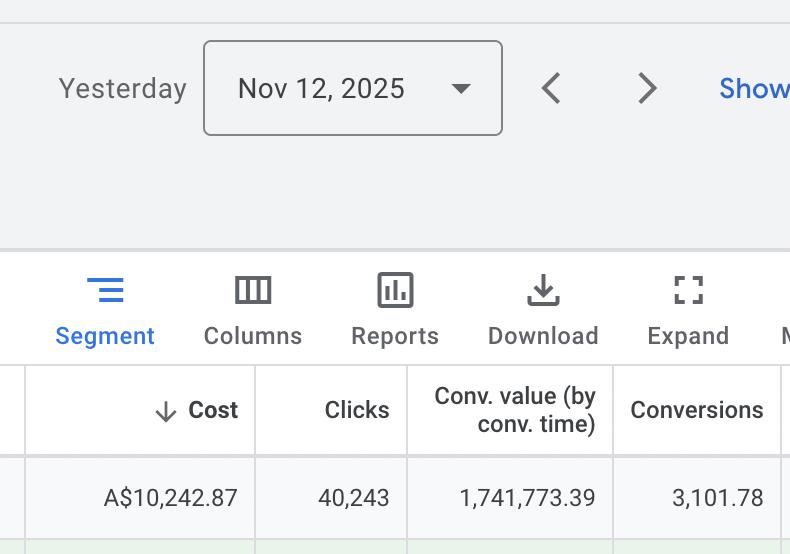Open the Columns editor icon
Image resolution: width=790 pixels, height=554 pixels.
[x=253, y=290]
